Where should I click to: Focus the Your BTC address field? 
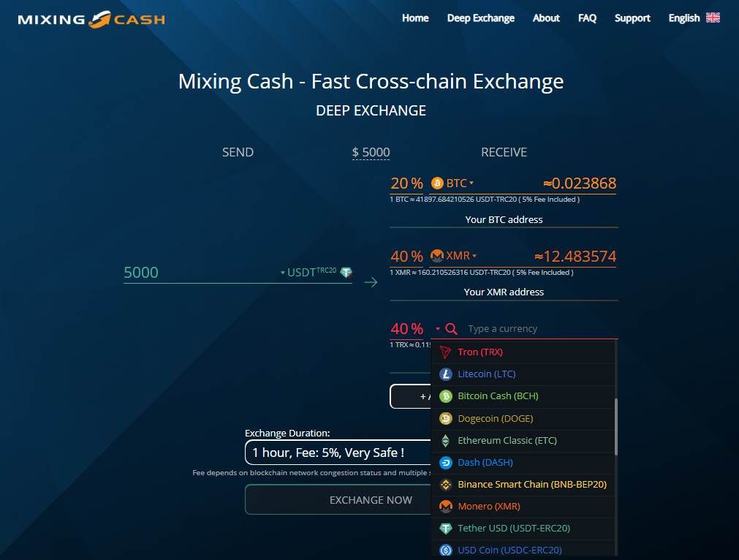point(504,219)
